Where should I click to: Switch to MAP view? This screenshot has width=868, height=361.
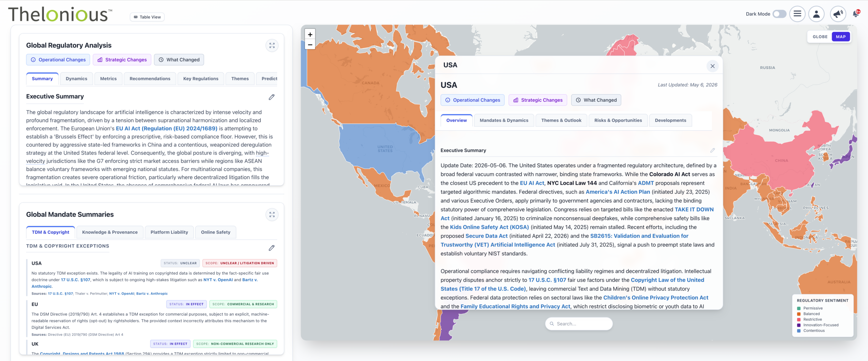tap(841, 37)
